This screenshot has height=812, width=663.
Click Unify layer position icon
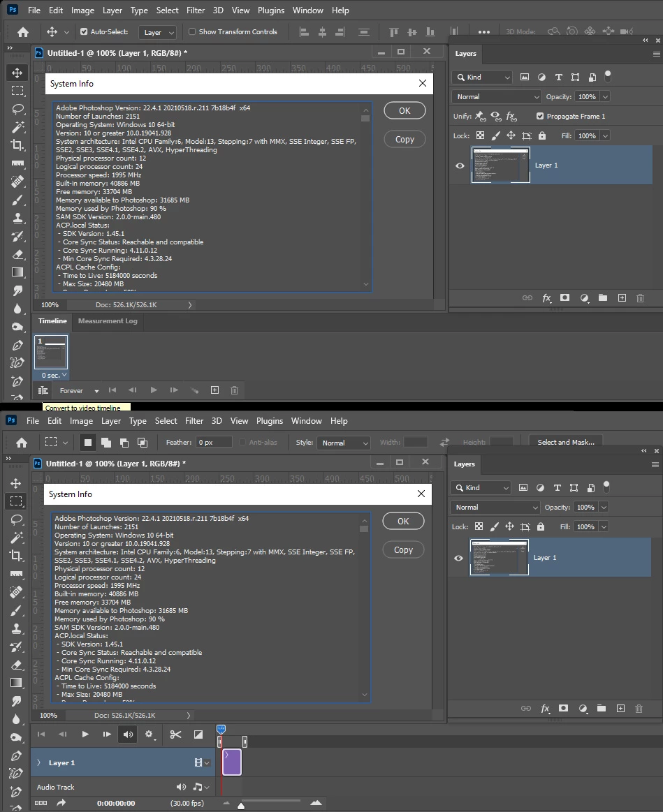(x=481, y=116)
